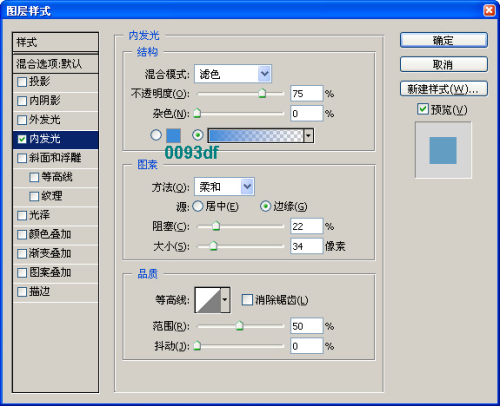Enable the 等高线 contour sub-option checkbox

coord(34,177)
